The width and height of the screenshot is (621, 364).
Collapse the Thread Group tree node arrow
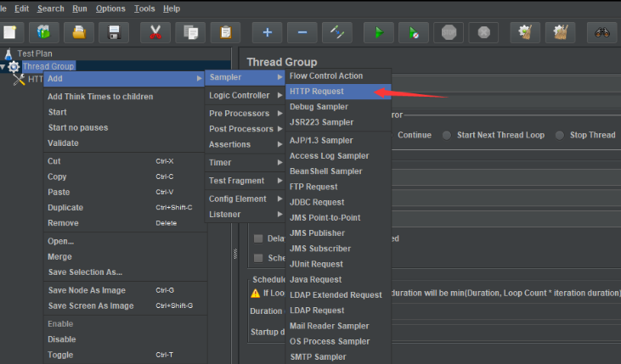(x=3, y=67)
